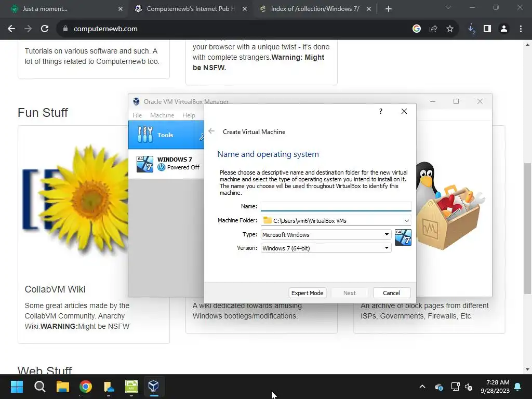Open Google Chrome from taskbar
Image resolution: width=532 pixels, height=399 pixels.
pyautogui.click(x=86, y=387)
